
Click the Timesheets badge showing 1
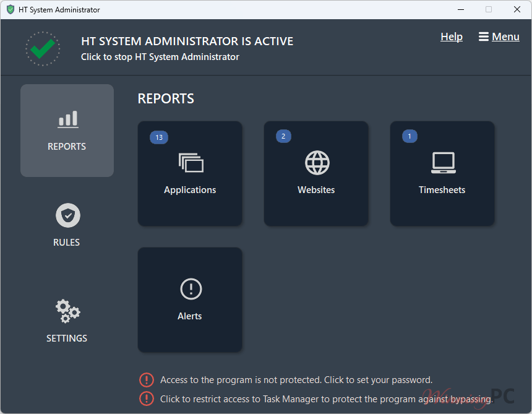coord(410,136)
